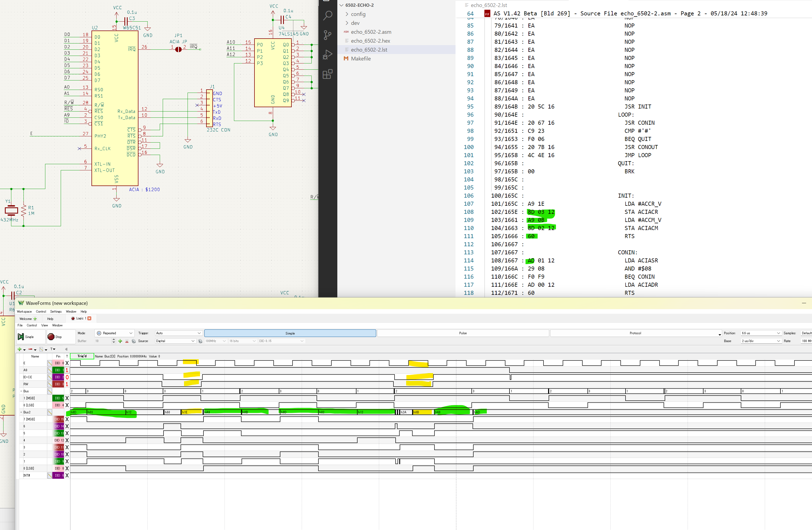The width and height of the screenshot is (812, 530).
Task: Click the DIO 2 purple color cell
Action: (x=58, y=377)
